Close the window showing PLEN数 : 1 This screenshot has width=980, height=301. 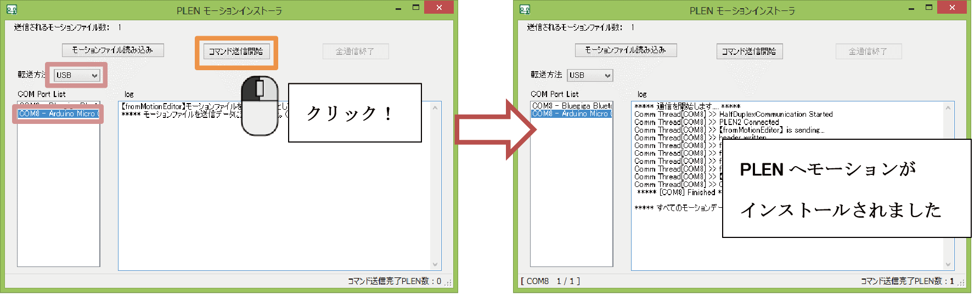pyautogui.click(x=952, y=7)
